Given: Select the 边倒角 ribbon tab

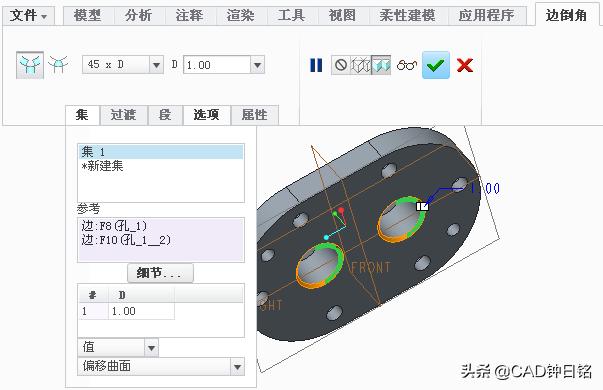Looking at the screenshot, I should pyautogui.click(x=566, y=15).
